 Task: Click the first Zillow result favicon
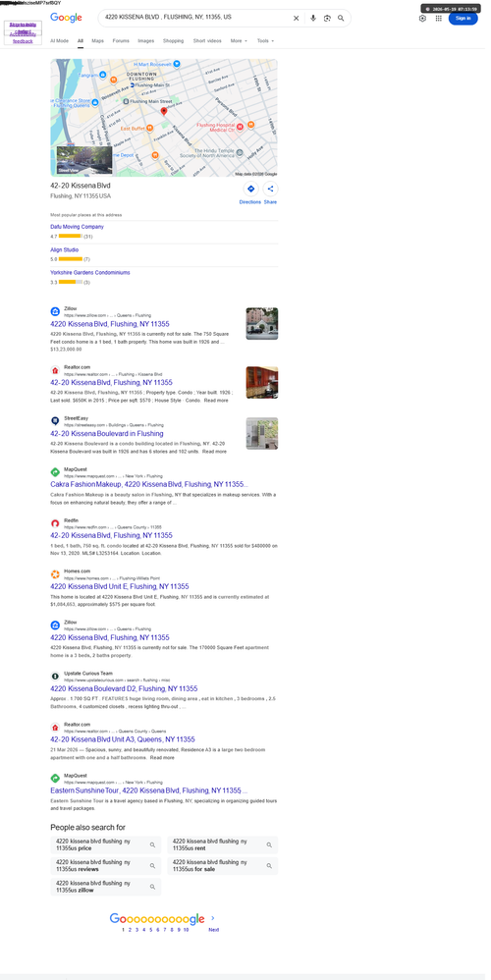pyautogui.click(x=55, y=311)
